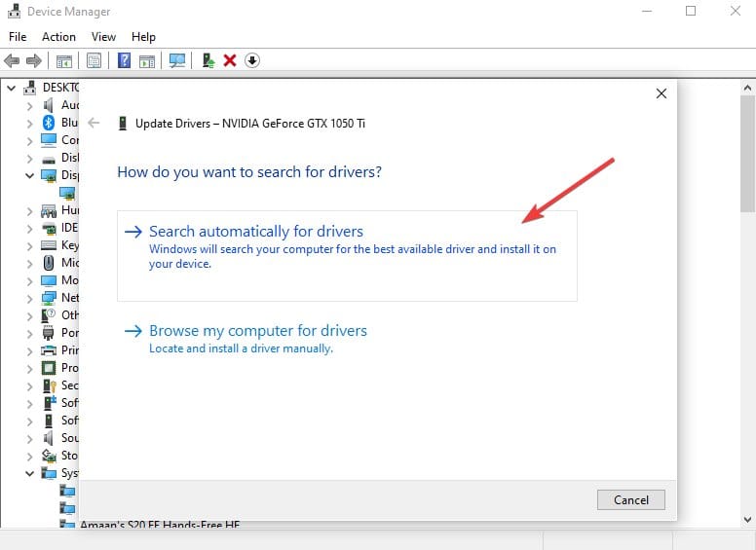Select the Sound controllers speaker icon
Viewport: 756px width, 550px height.
point(48,438)
